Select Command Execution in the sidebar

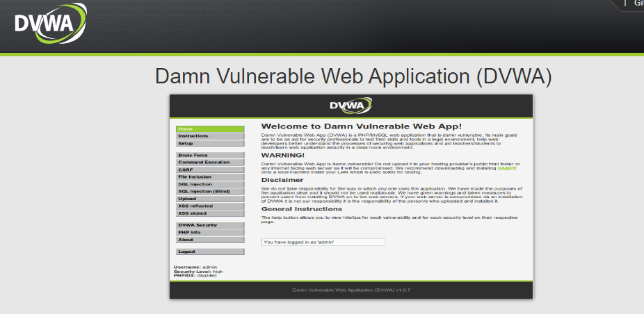[209, 163]
